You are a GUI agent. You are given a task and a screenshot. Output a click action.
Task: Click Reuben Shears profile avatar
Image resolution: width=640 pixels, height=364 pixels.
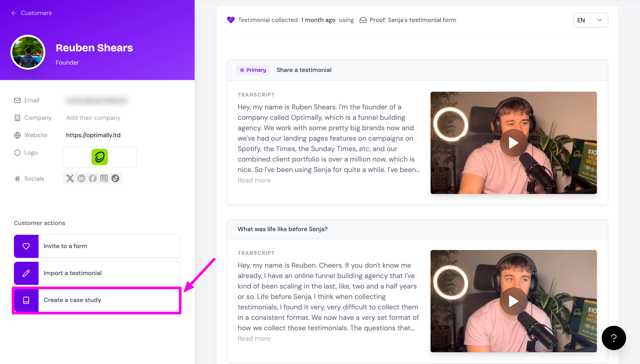(x=28, y=52)
